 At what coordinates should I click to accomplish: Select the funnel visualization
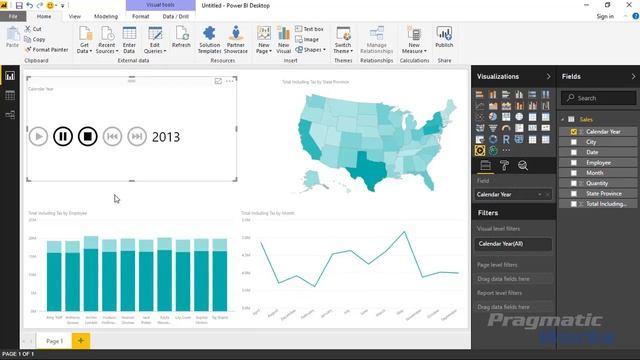(x=493, y=128)
